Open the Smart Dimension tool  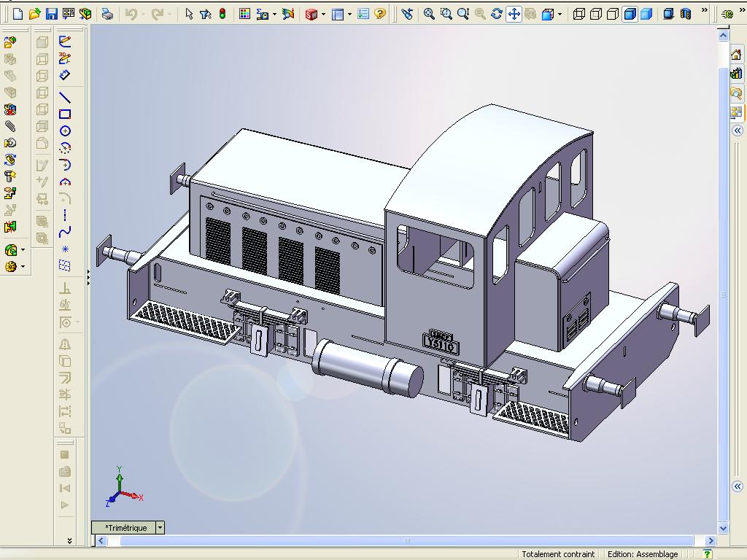[65, 75]
